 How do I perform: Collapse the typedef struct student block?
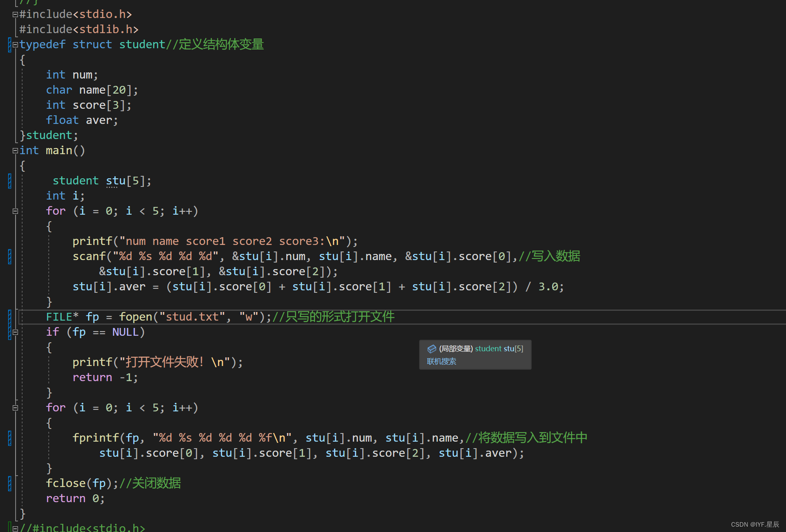(15, 45)
